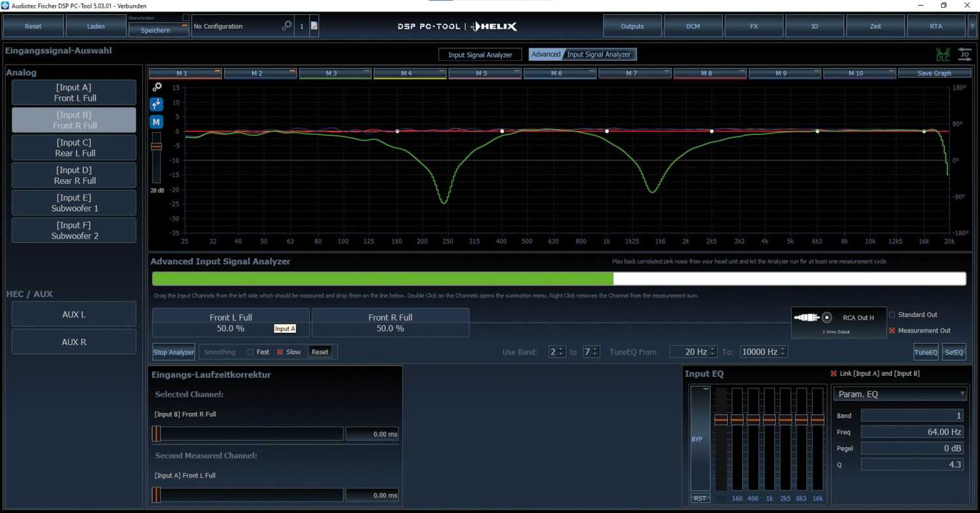Click the TuneEQ button
This screenshot has width=980, height=513.
pyautogui.click(x=926, y=352)
